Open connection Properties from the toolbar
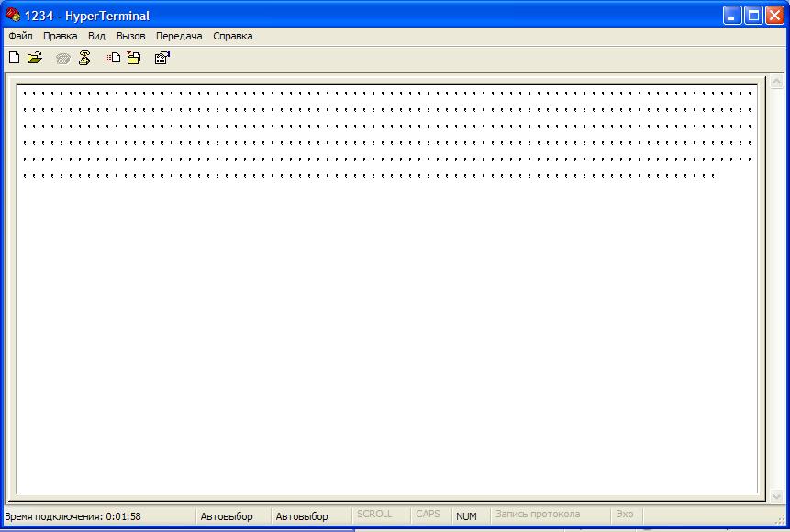The height and width of the screenshot is (532, 790). click(x=162, y=58)
